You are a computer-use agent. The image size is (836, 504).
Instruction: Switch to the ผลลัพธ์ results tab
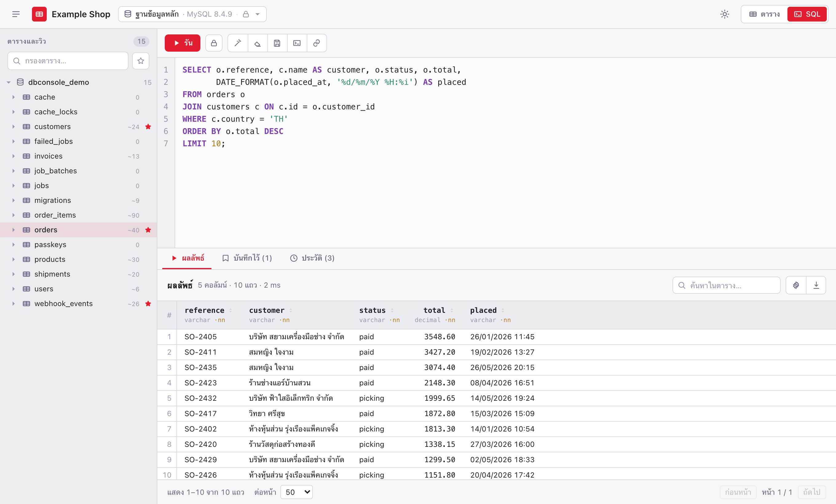pos(187,258)
